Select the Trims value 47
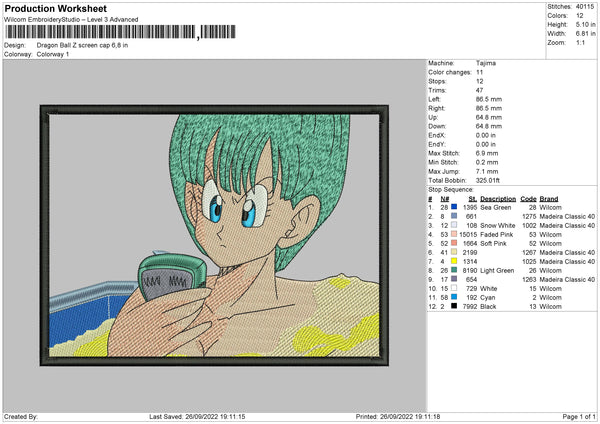 pos(479,90)
